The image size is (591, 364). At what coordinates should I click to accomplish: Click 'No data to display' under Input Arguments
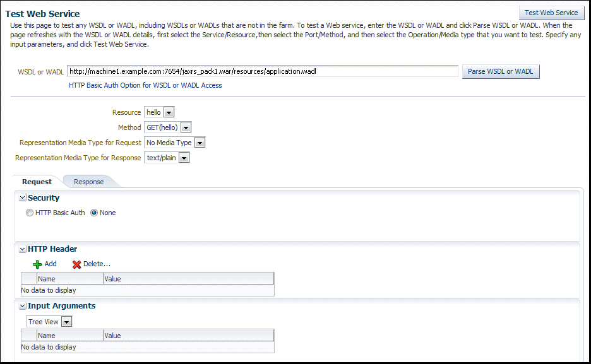click(x=49, y=347)
